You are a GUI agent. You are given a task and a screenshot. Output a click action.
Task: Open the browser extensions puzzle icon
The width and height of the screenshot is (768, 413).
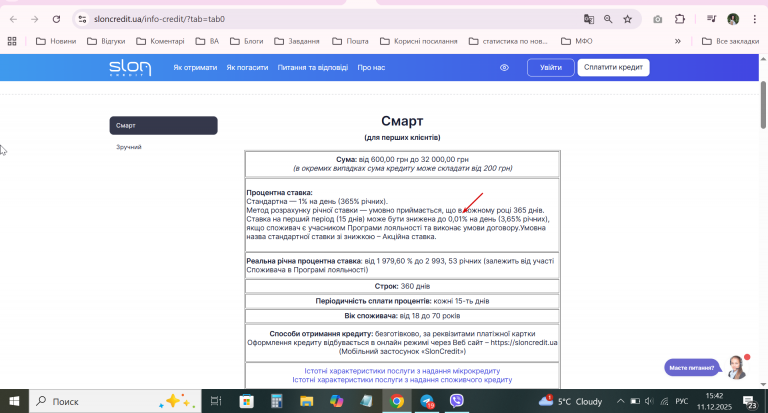(x=679, y=19)
